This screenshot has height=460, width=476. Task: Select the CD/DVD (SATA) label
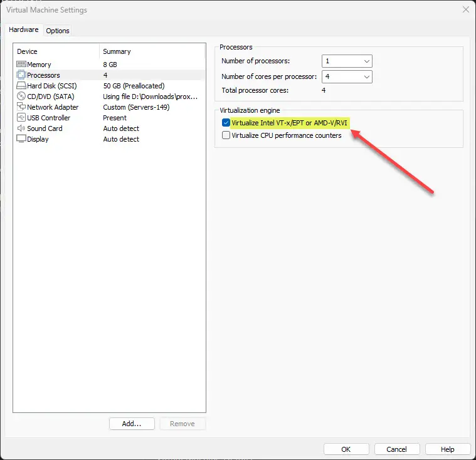(x=51, y=97)
